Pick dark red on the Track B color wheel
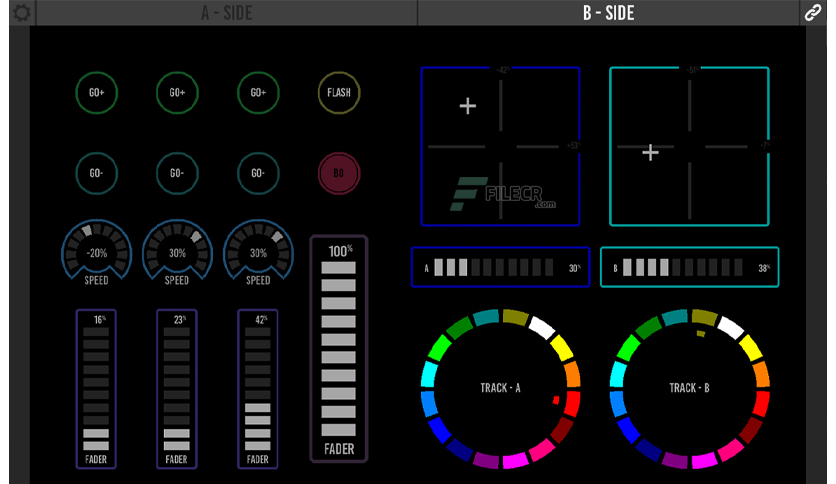 click(751, 430)
